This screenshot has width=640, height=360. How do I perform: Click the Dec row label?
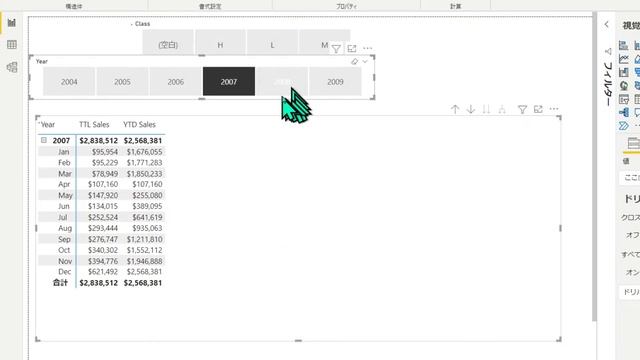pos(64,271)
